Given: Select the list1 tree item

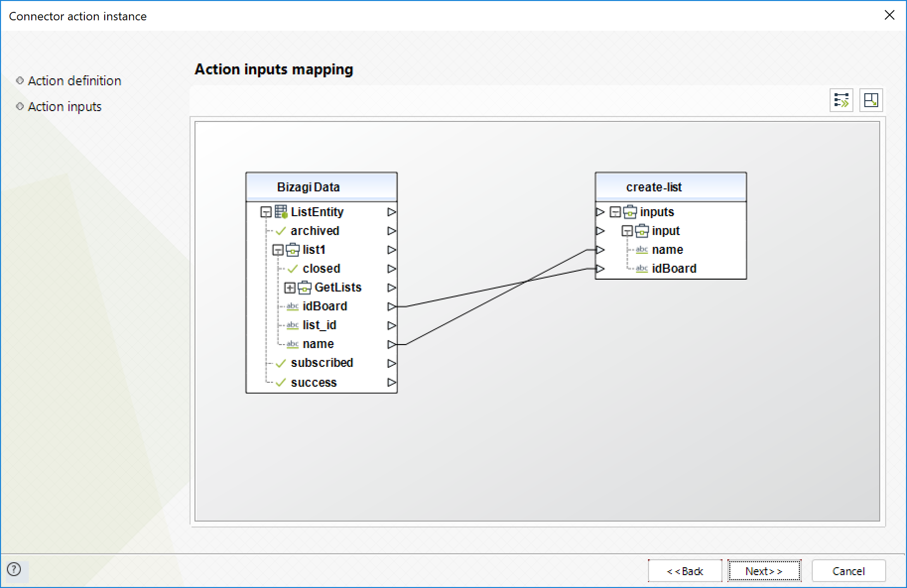Looking at the screenshot, I should 314,250.
